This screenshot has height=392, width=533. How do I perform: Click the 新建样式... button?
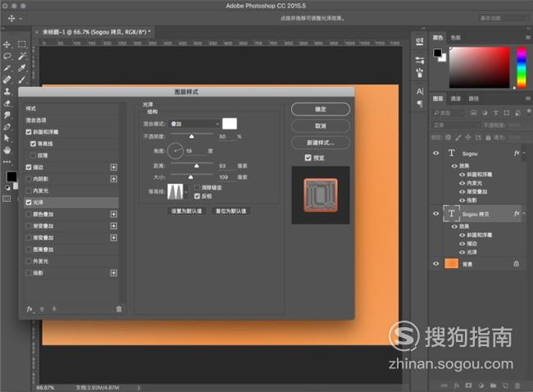pyautogui.click(x=321, y=143)
